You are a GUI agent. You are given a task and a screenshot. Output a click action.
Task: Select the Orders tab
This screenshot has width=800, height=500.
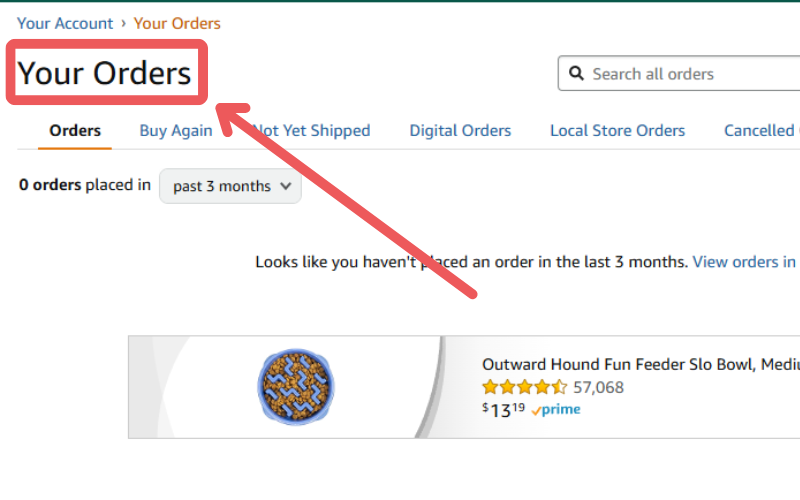(x=75, y=131)
